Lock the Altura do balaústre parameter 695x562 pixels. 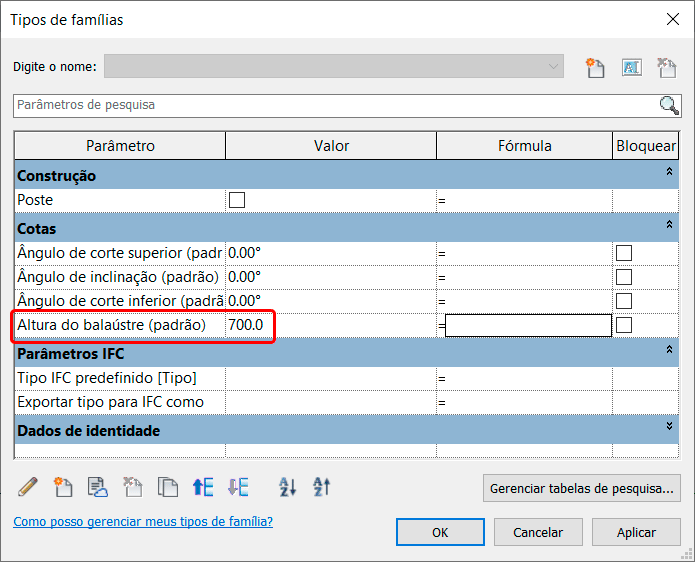tap(624, 325)
